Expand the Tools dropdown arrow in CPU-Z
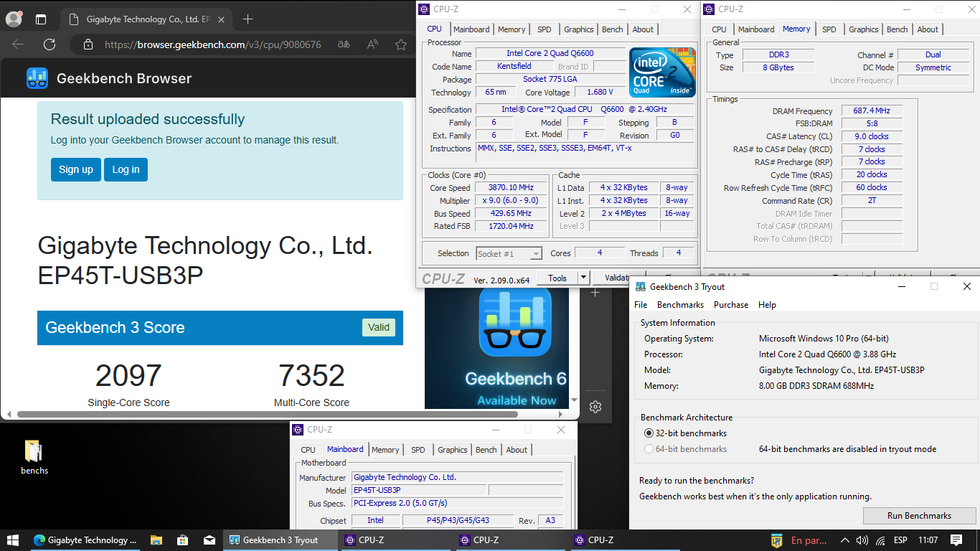980x551 pixels. tap(583, 278)
